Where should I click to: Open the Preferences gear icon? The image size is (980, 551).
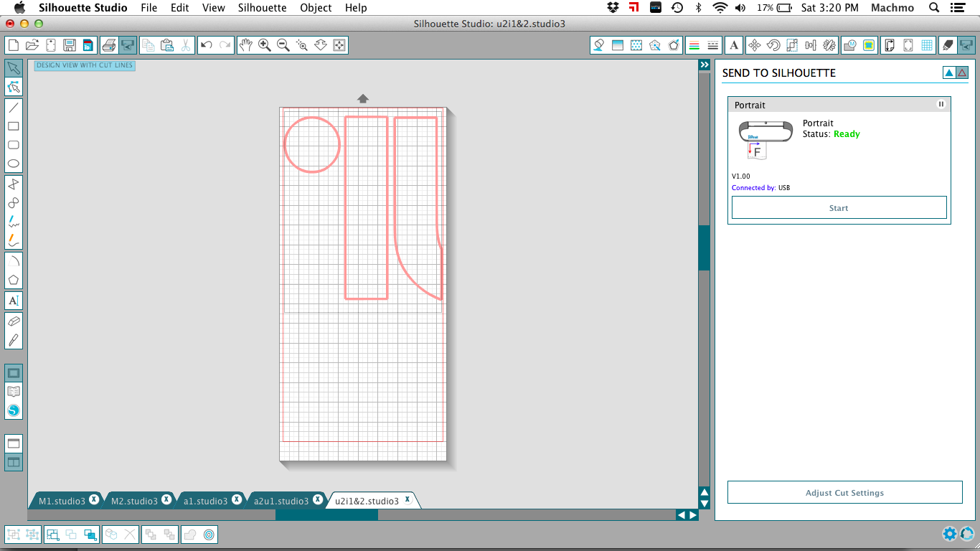point(950,533)
